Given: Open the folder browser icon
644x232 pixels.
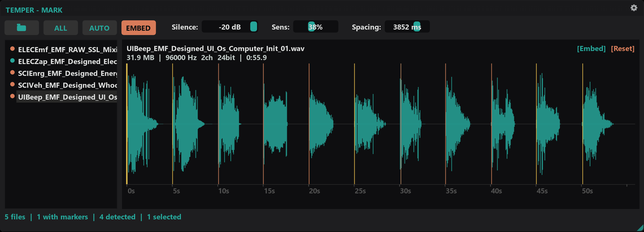Looking at the screenshot, I should 21,27.
